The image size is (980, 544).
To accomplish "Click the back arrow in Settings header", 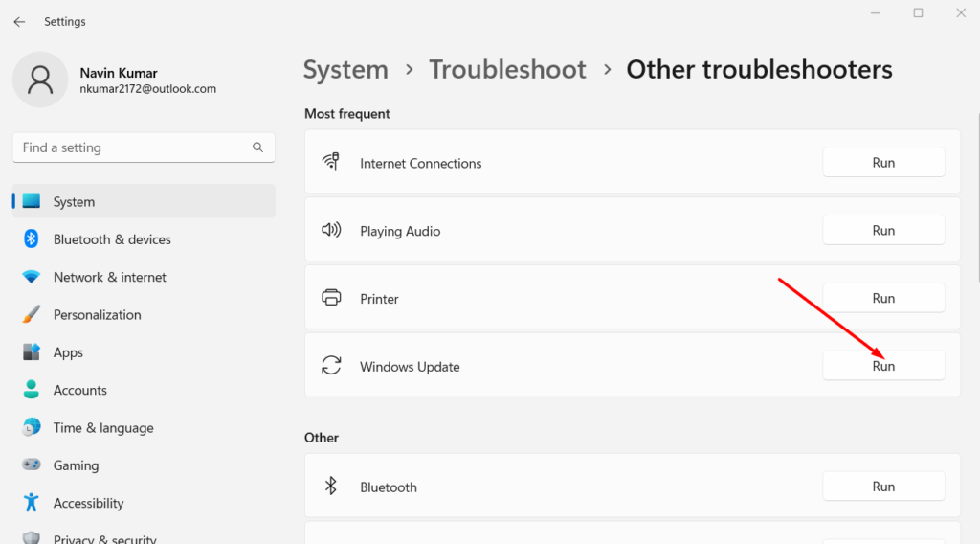I will (19, 21).
